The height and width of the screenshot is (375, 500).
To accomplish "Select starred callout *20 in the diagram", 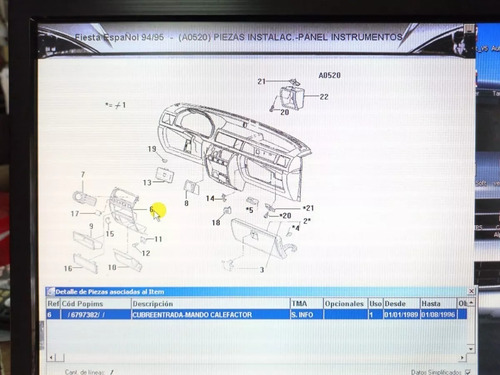I will tap(285, 216).
